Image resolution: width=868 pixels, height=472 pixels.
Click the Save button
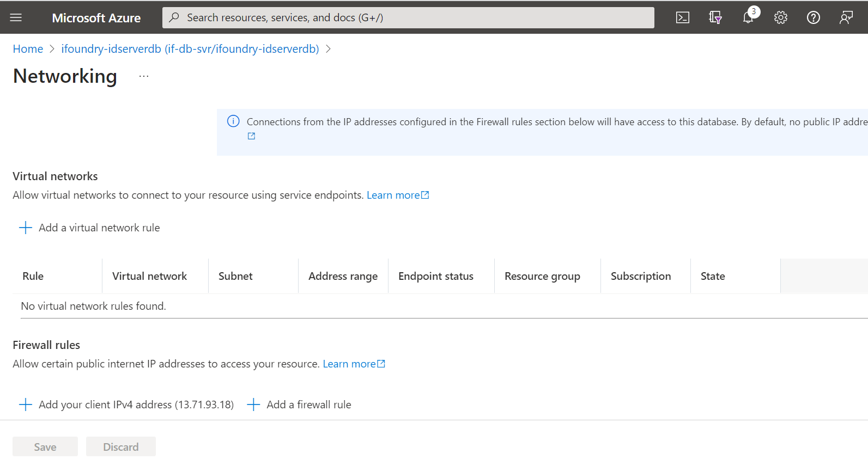pyautogui.click(x=45, y=447)
